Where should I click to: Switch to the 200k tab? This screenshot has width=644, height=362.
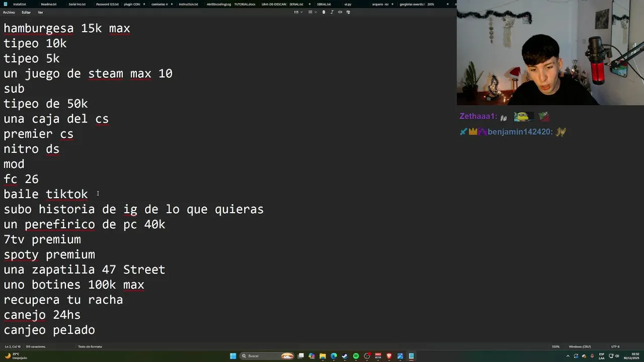point(431,4)
